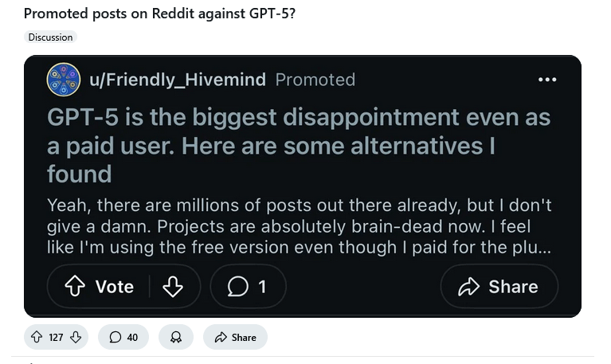Upvote the post with 127 points
This screenshot has width=611, height=364.
click(37, 337)
